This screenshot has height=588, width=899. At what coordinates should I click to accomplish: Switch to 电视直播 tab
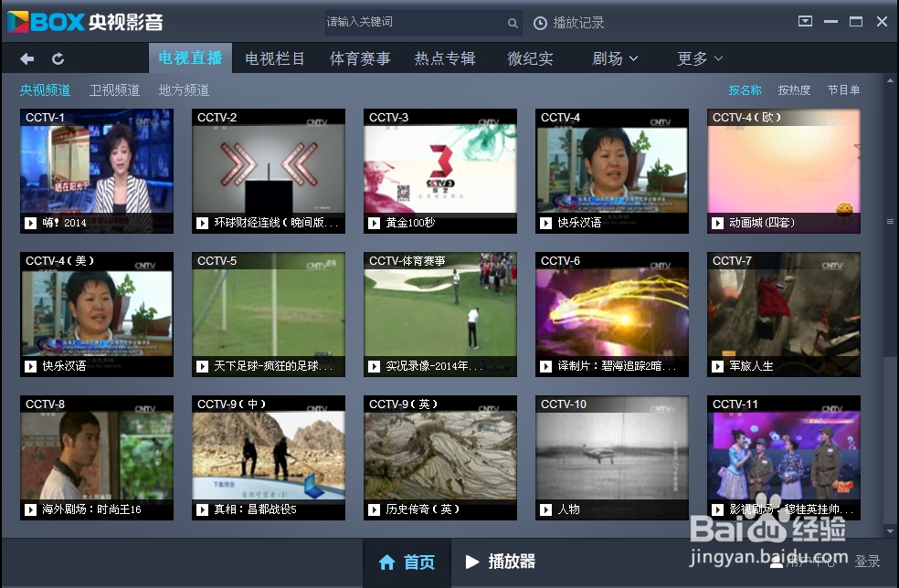pyautogui.click(x=190, y=58)
